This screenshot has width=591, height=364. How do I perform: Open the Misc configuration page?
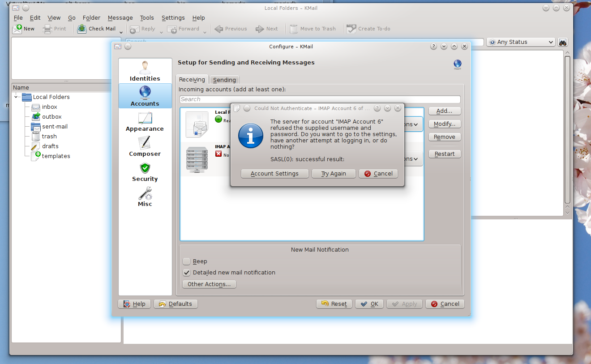pyautogui.click(x=145, y=197)
